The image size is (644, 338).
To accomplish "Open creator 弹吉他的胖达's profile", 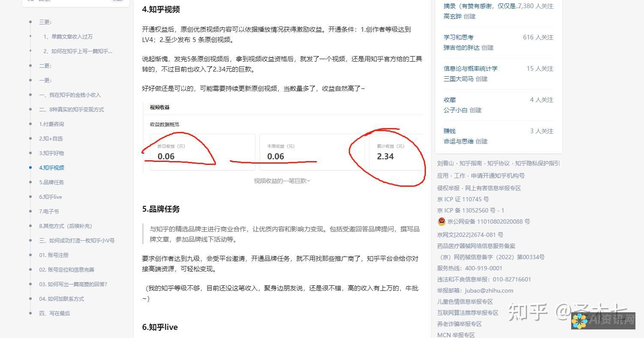I will (x=461, y=48).
